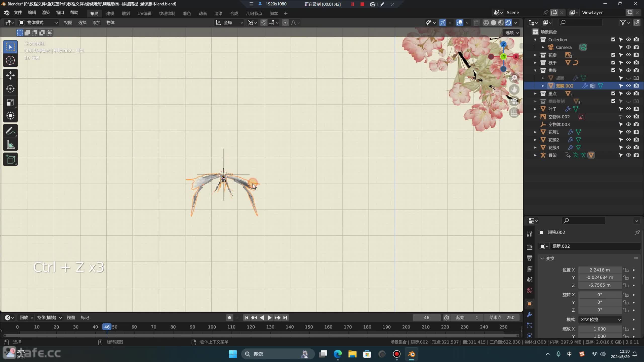Switch to the 动画 workspace tab
Viewport: 644px width, 362px height.
[x=203, y=14]
